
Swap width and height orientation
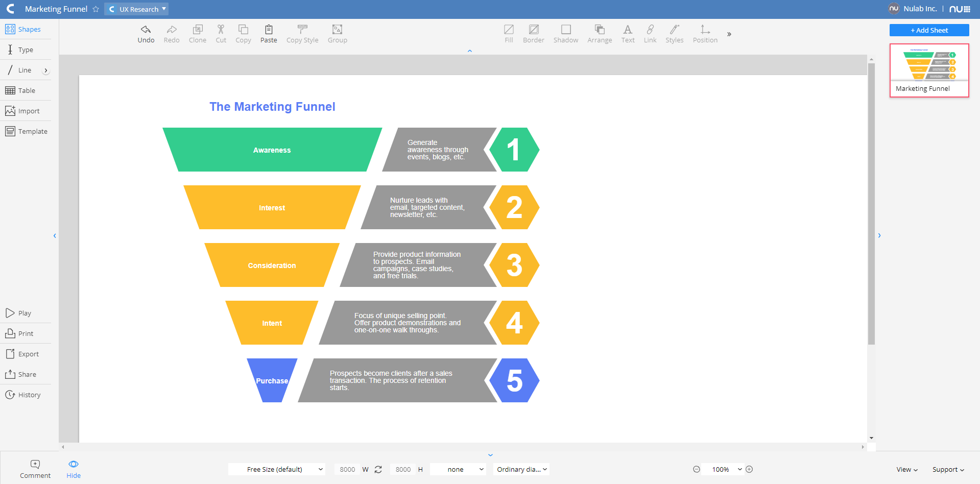click(x=378, y=469)
